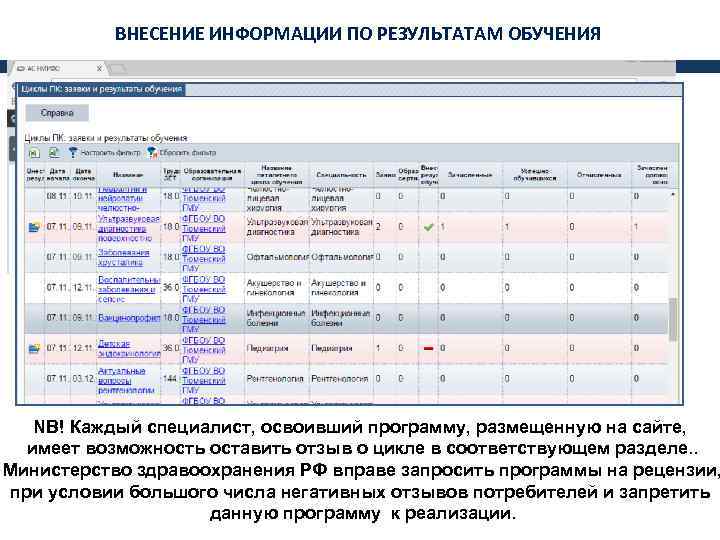The width and height of the screenshot is (720, 540).
Task: Click the vertical scrollbar thumb of the table
Action: coord(673,320)
